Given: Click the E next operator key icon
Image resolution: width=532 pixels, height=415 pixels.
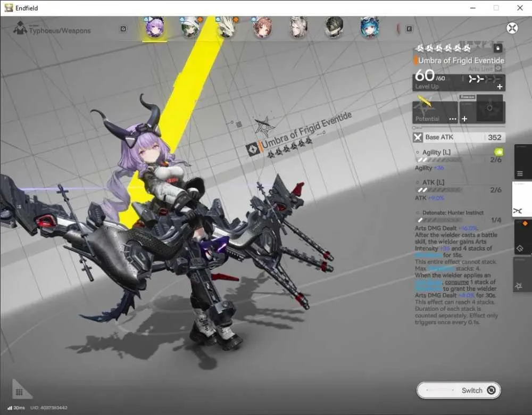Looking at the screenshot, I should [409, 29].
